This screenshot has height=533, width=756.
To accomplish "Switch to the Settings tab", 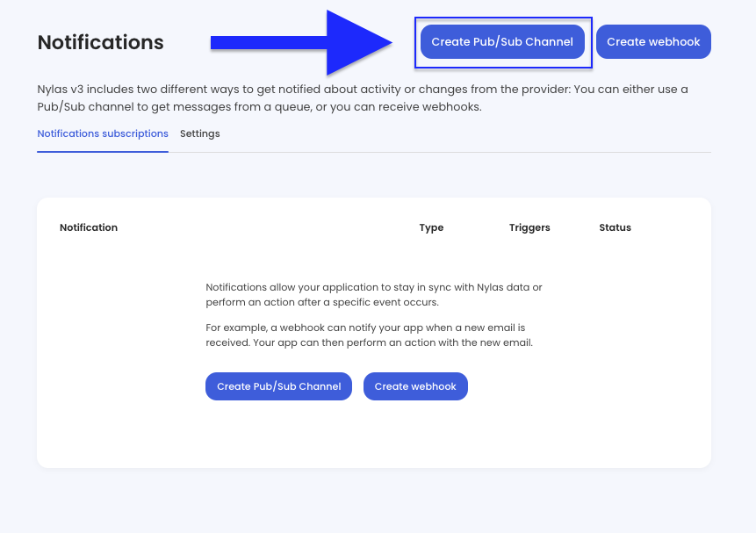I will coord(199,133).
